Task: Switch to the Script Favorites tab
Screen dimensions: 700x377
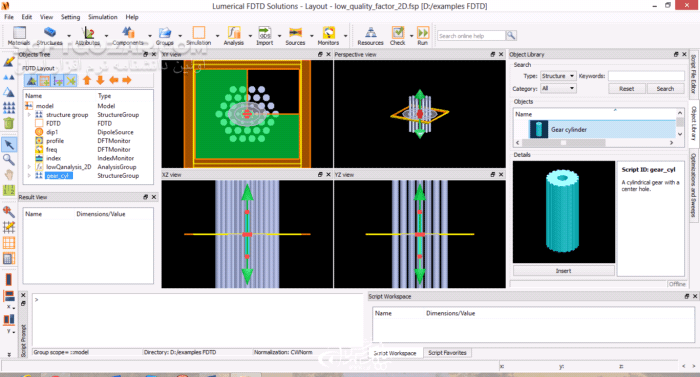Action: tap(447, 353)
